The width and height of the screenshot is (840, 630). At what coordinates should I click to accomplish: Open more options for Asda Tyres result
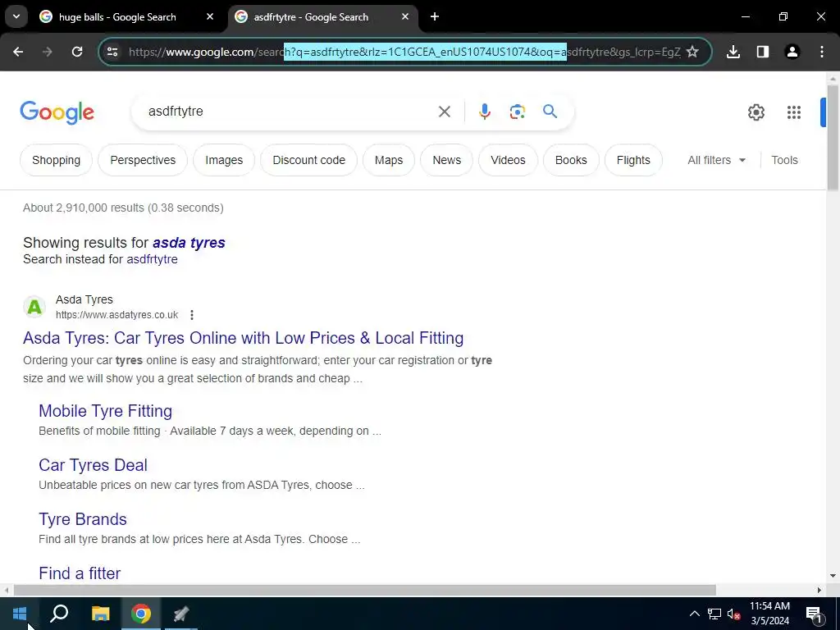coord(192,315)
